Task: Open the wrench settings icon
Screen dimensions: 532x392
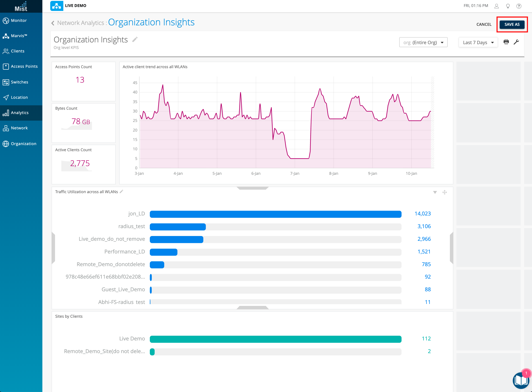Action: 516,42
